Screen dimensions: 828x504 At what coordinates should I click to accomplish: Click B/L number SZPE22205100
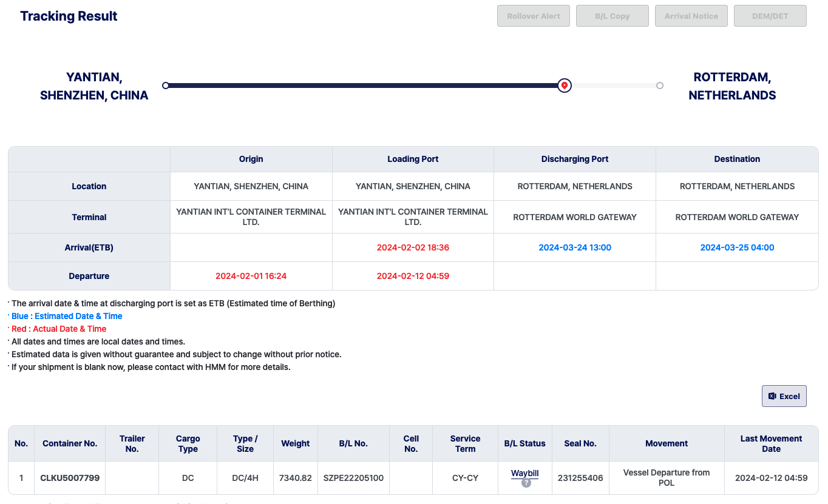click(x=353, y=478)
